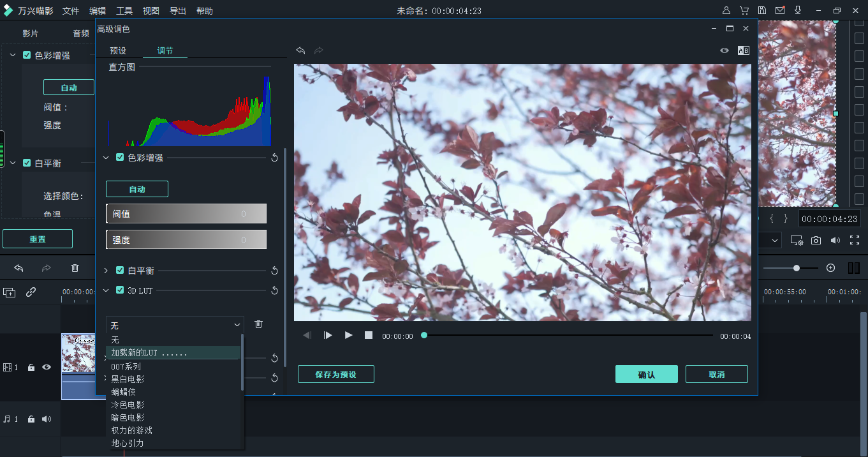868x457 pixels.
Task: Click the AB compare icon in color panel
Action: (x=743, y=50)
